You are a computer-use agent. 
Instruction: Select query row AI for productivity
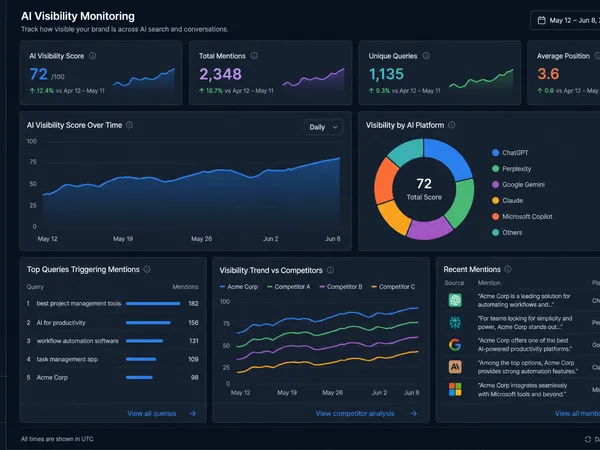(112, 323)
